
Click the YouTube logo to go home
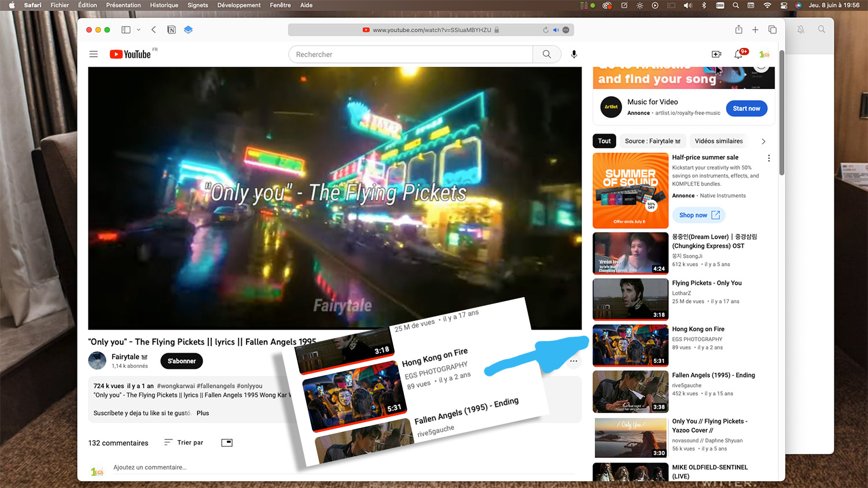pos(131,54)
